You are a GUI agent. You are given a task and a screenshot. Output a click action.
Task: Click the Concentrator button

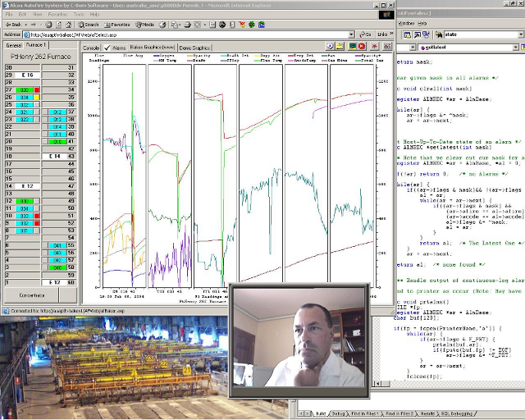(x=32, y=295)
